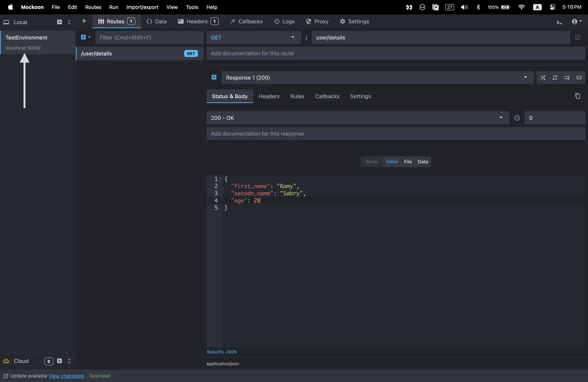Start the server with the green play icon
The image size is (588, 382).
click(84, 21)
